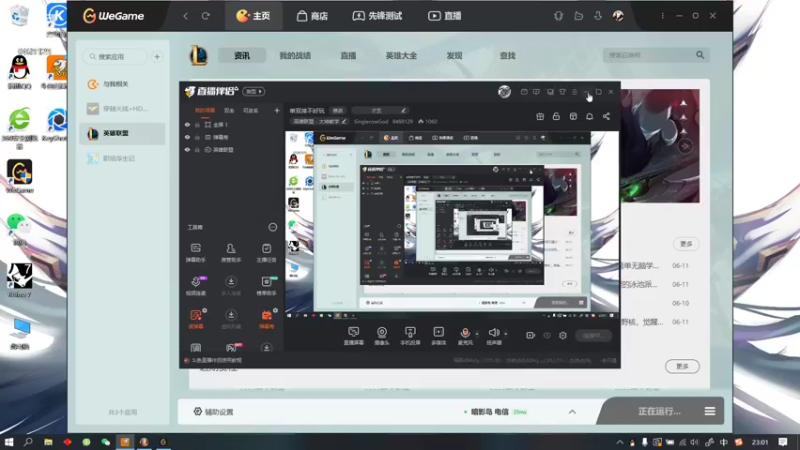Screen dimensions: 800x450
Task: Open WeGame more options menu (three dots)
Action: 662,16
